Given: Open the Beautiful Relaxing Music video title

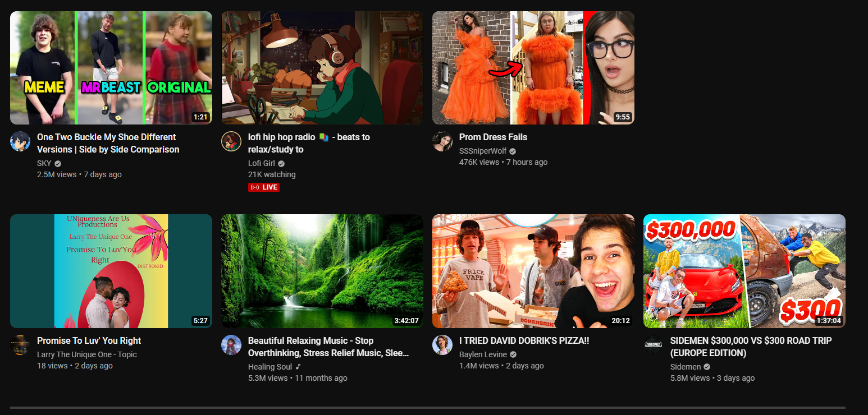Looking at the screenshot, I should point(328,347).
